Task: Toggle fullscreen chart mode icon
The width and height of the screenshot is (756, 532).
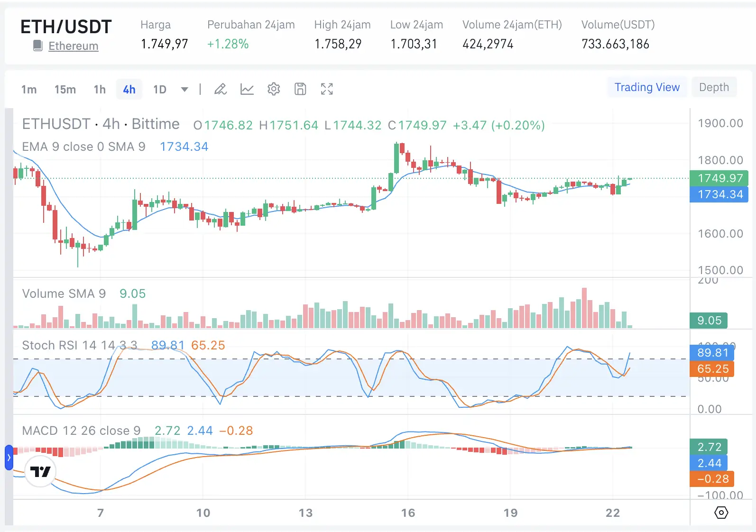Action: pos(327,89)
